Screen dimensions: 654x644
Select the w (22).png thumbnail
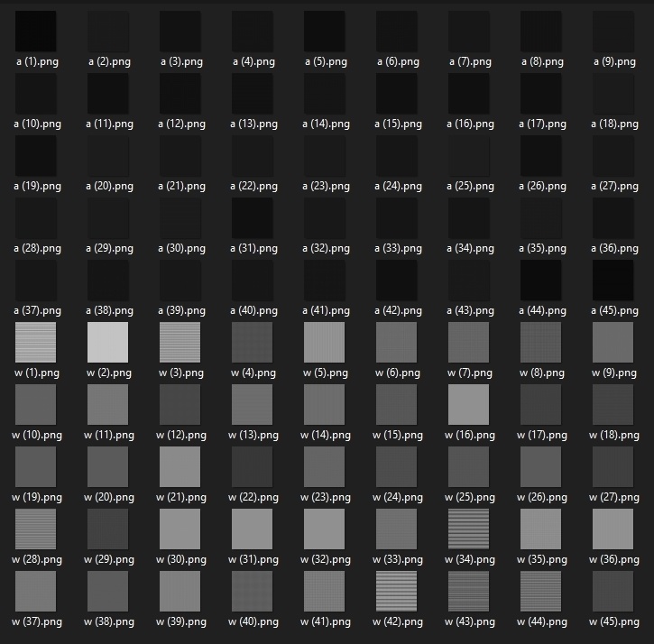click(252, 466)
